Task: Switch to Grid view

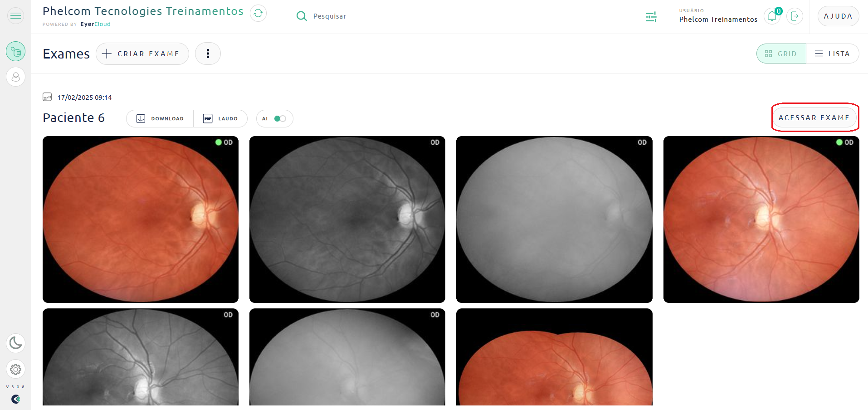Action: [781, 54]
